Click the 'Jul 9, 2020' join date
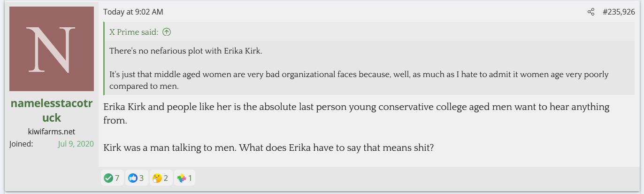This screenshot has height=194, width=644. coord(76,144)
